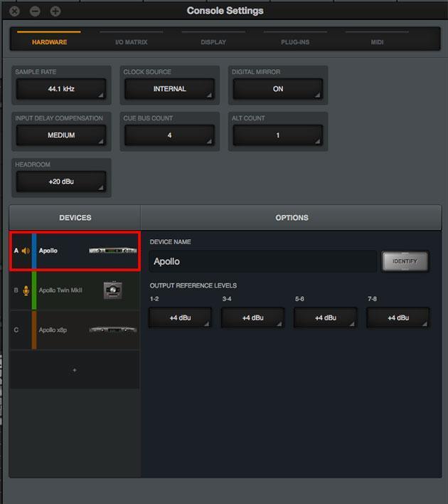Click the microphone icon on Apollo Twin MkII
This screenshot has height=504, width=448.
click(x=26, y=290)
